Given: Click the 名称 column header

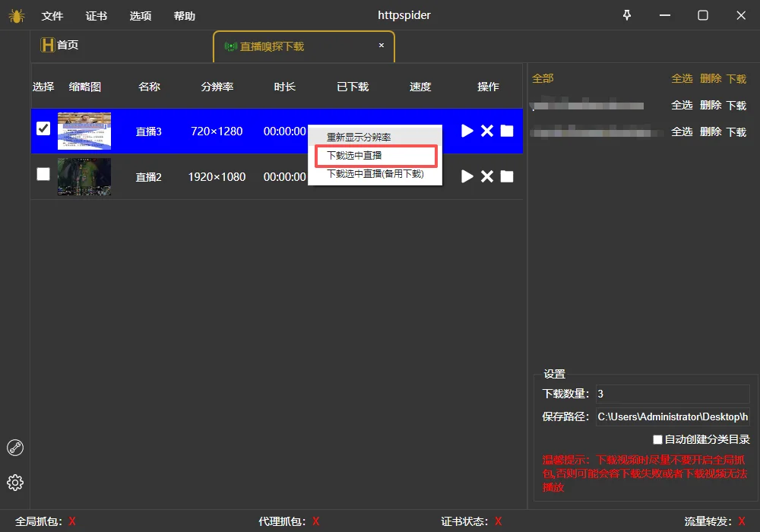Looking at the screenshot, I should 149,87.
